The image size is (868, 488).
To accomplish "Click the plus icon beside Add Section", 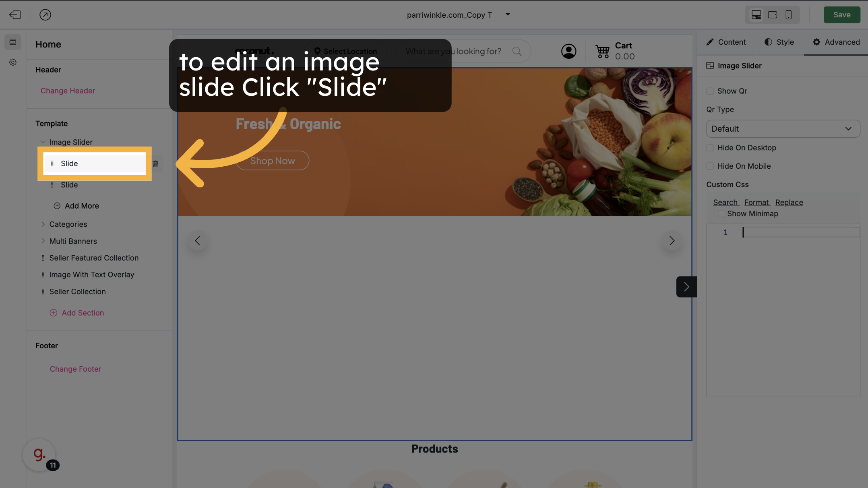I will coord(53,313).
